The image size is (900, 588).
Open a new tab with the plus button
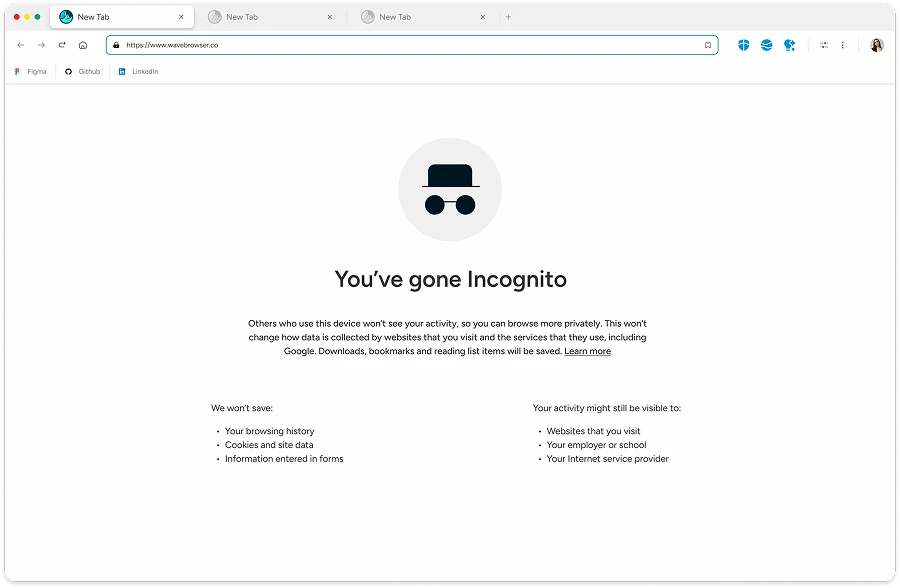pyautogui.click(x=510, y=16)
